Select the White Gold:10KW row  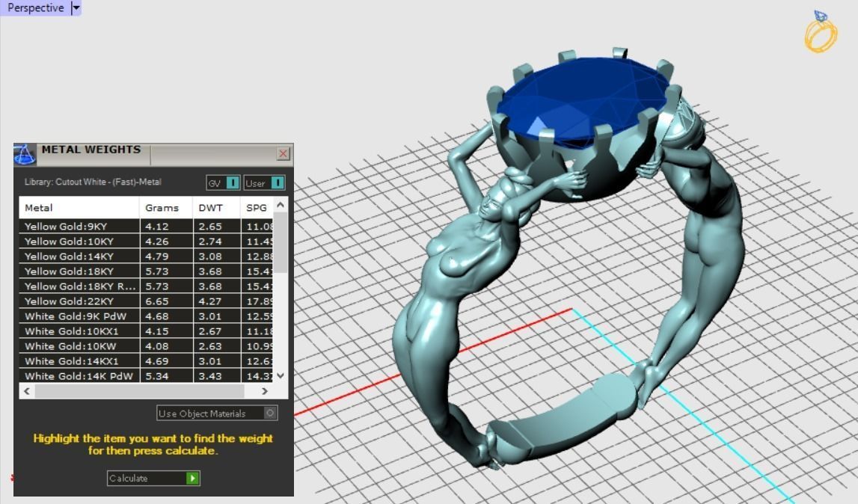[x=146, y=346]
